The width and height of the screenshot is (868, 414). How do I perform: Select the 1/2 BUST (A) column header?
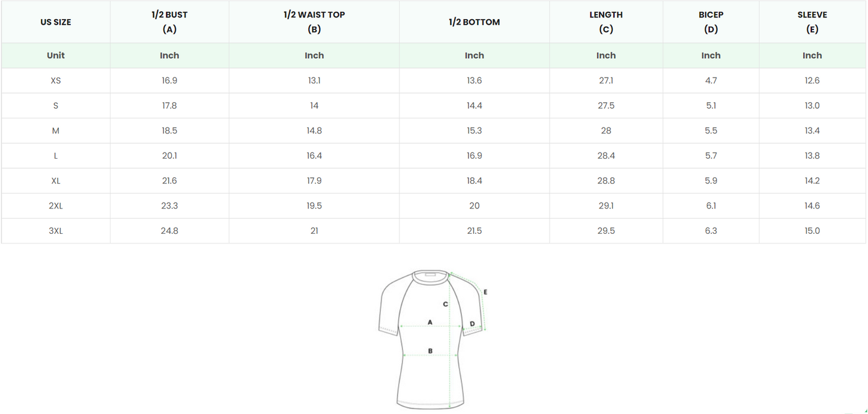coord(169,22)
